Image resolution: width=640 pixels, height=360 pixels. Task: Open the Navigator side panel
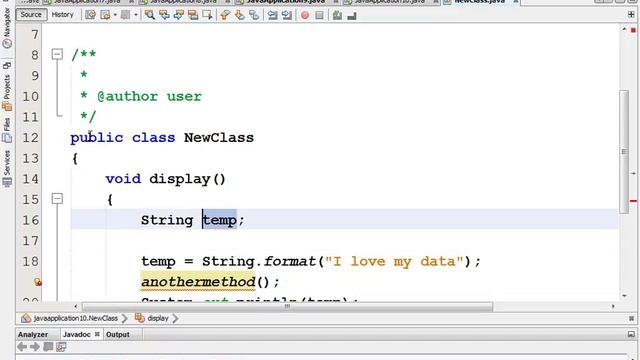coord(7,28)
